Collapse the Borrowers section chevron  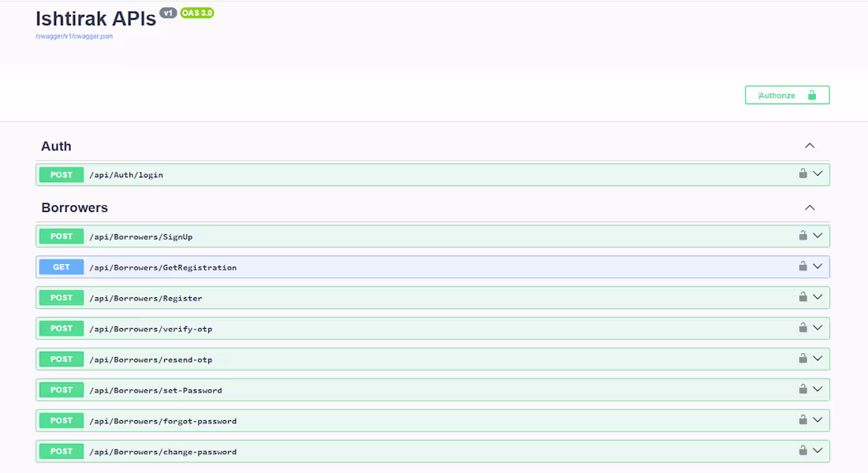point(810,208)
